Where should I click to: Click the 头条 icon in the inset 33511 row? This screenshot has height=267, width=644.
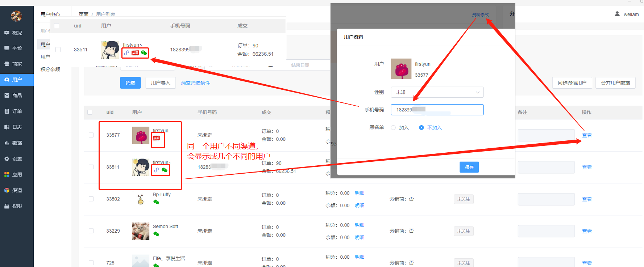[135, 53]
